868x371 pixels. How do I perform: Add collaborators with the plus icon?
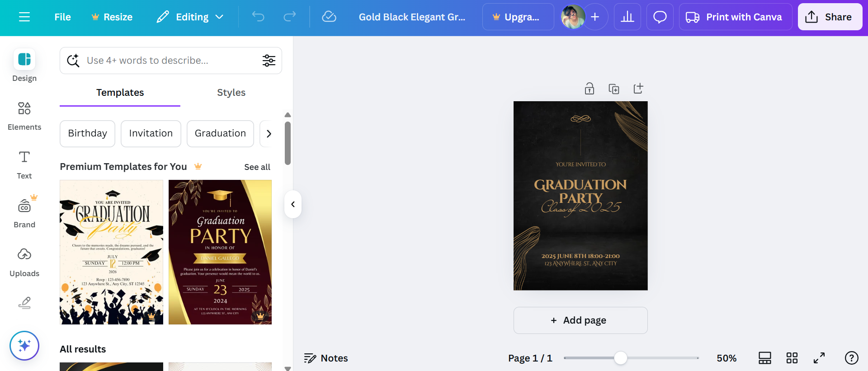pyautogui.click(x=595, y=17)
